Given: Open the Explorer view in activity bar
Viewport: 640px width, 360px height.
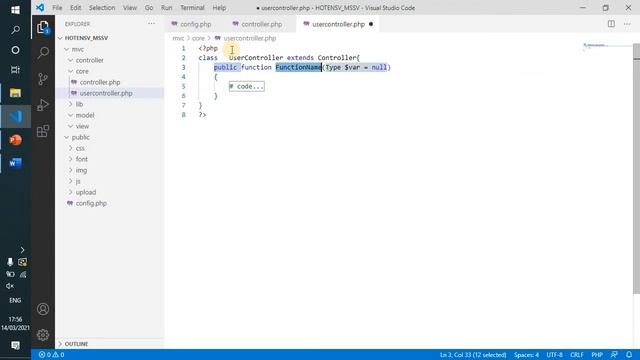Looking at the screenshot, I should (x=43, y=27).
